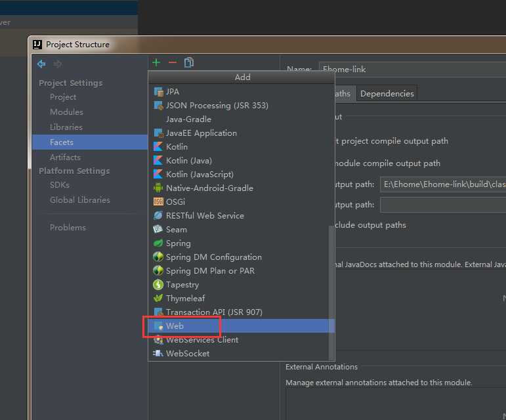
Task: Click the Web facet icon
Action: tap(158, 325)
